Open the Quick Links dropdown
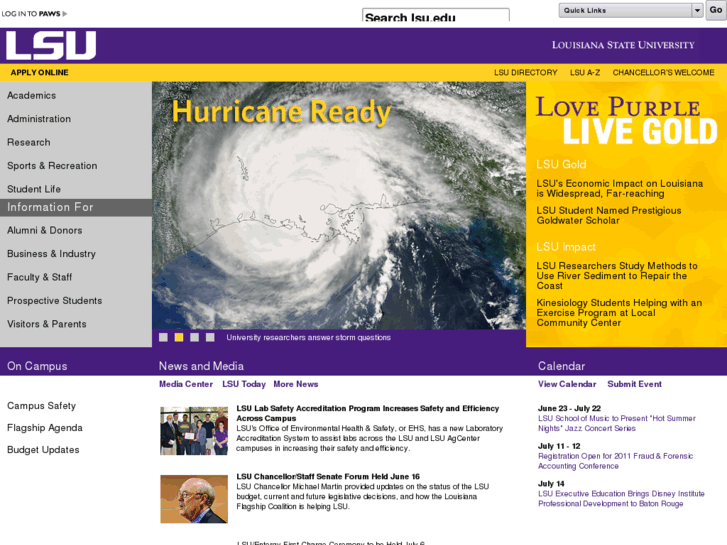Viewport: 727px width, 545px height. click(x=631, y=10)
